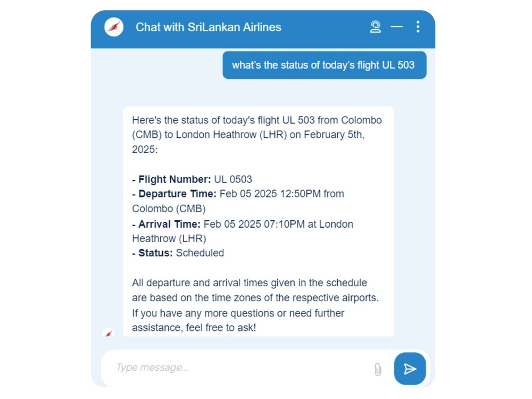Click the word "Scheduled" in the reply
Screen dimensions: 532x399
pos(200,253)
